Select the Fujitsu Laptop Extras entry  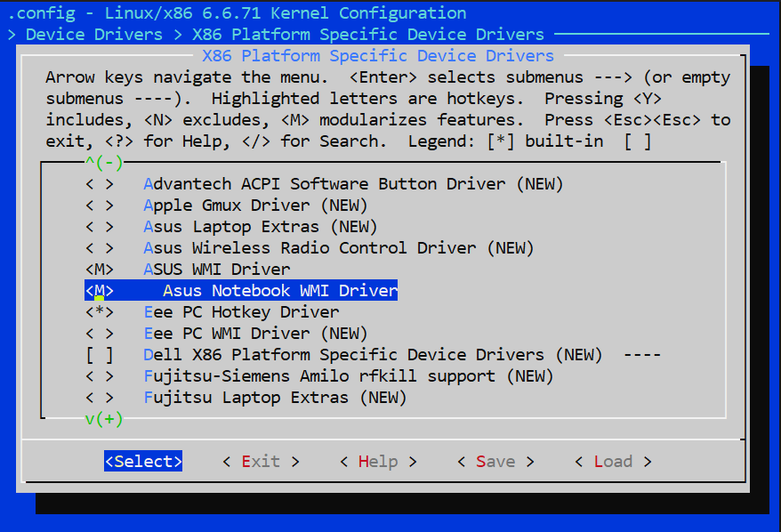pos(275,398)
